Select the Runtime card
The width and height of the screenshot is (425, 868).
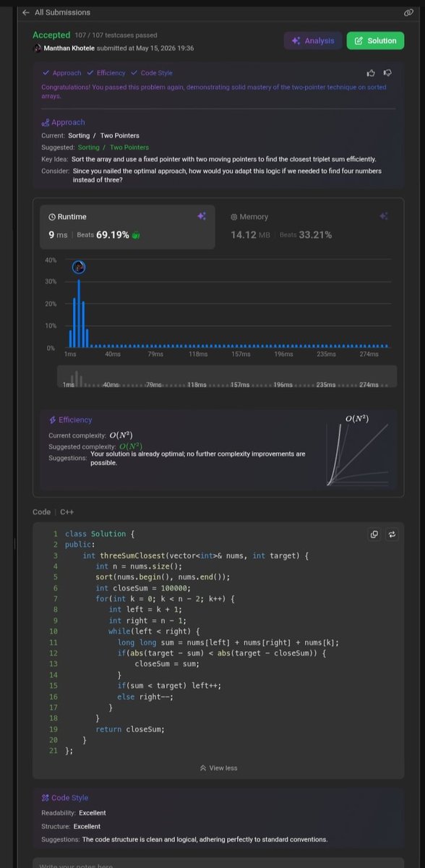[127, 227]
